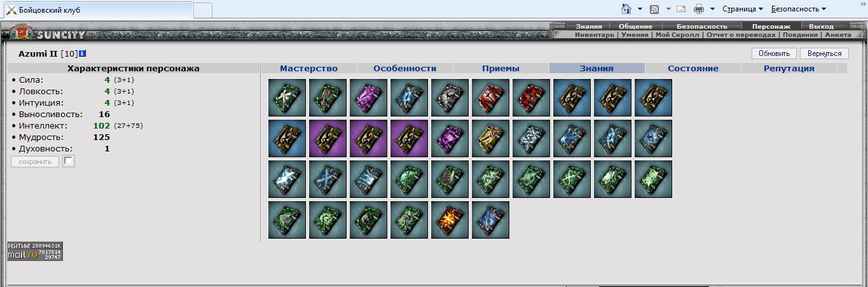Click the Обновить button
868x287 pixels.
(774, 53)
